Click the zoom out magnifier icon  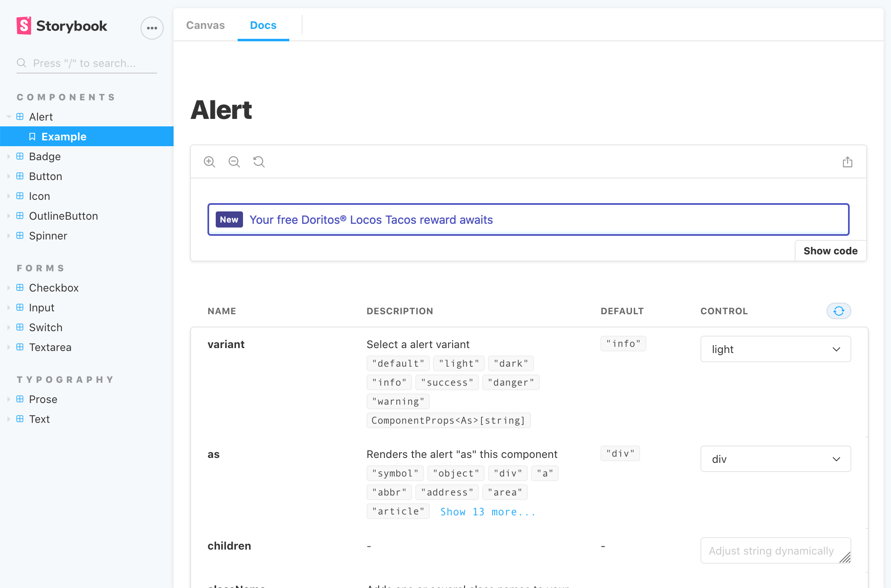click(234, 162)
